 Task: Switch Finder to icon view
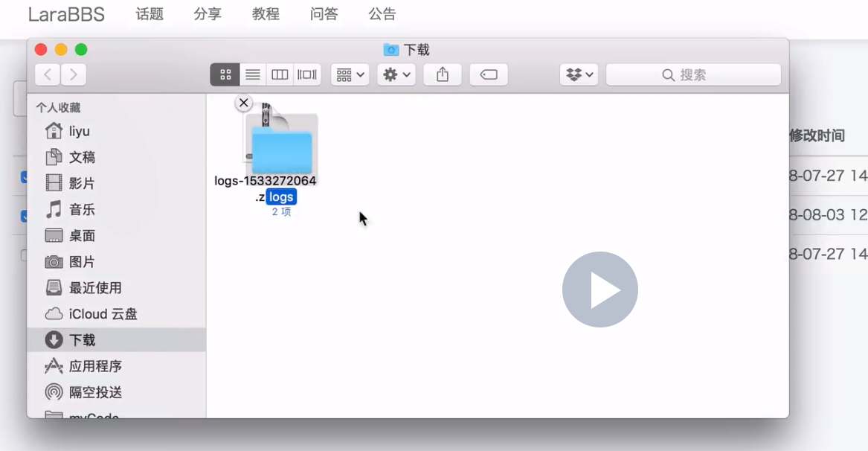point(225,75)
